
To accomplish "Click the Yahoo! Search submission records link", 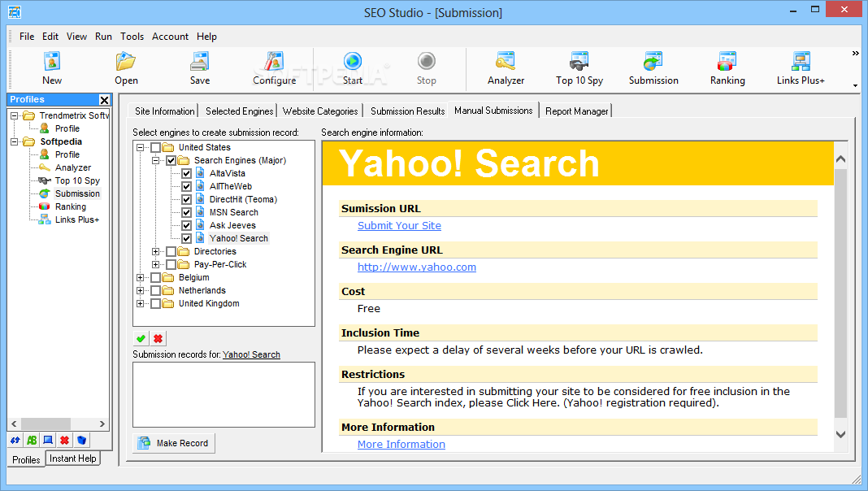I will [251, 354].
